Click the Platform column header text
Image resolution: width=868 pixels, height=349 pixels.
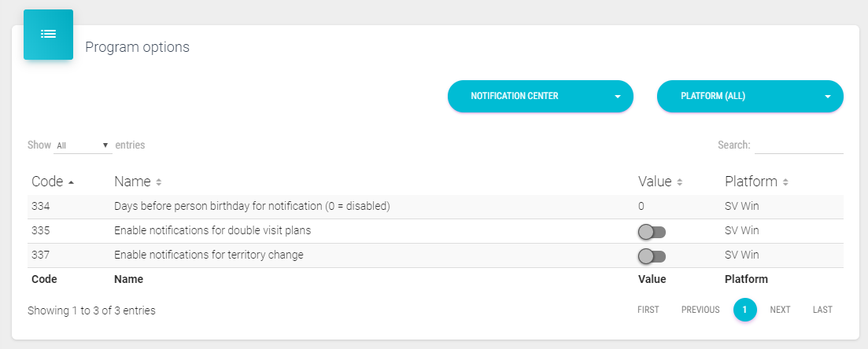point(751,182)
